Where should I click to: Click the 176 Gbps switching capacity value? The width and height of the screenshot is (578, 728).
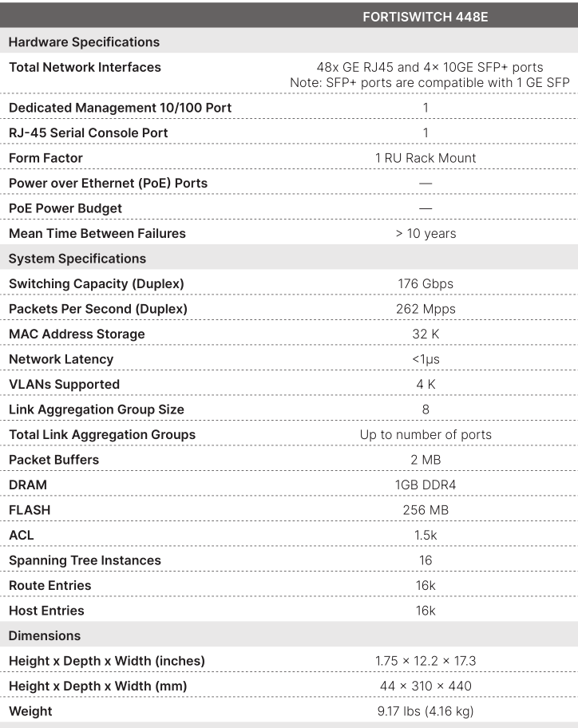[426, 284]
